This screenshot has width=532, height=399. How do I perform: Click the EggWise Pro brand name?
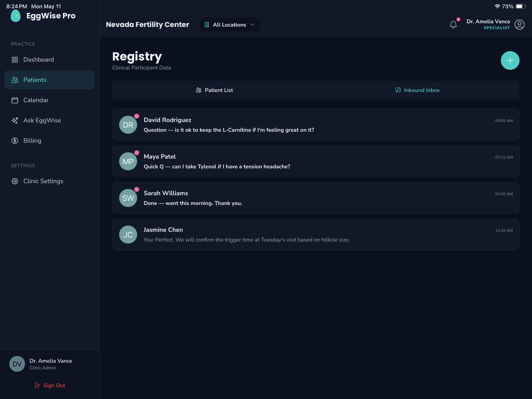[x=51, y=16]
